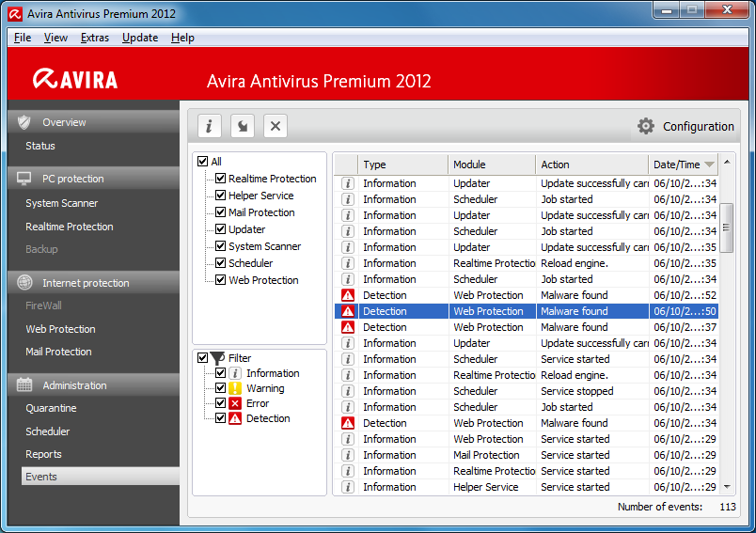Click the info icon on Service stopped row
Viewport: 756px width, 533px height.
coord(348,391)
